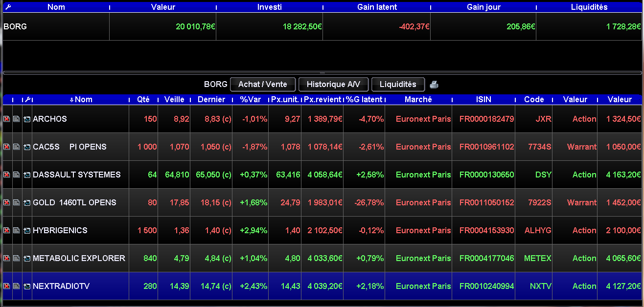This screenshot has height=307, width=644.
Task: Open the chart icon for NEXTRADIOTV
Action: (27, 286)
